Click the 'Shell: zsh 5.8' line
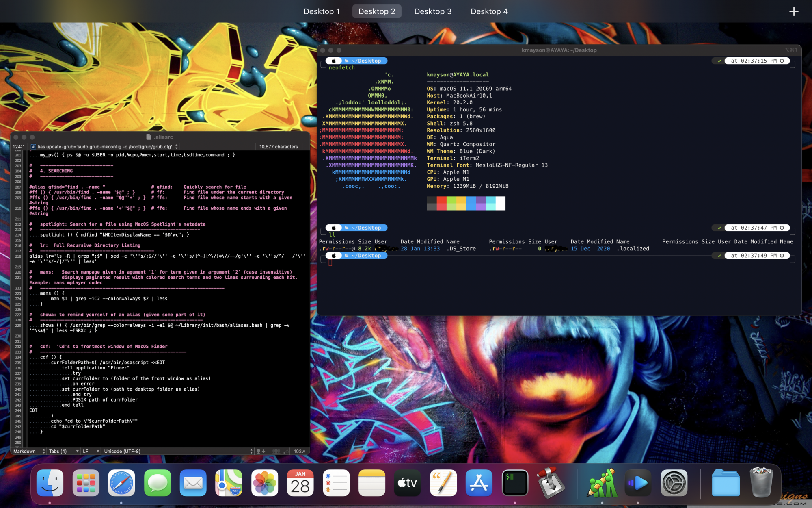Screen dimensions: 812x508 [449, 124]
